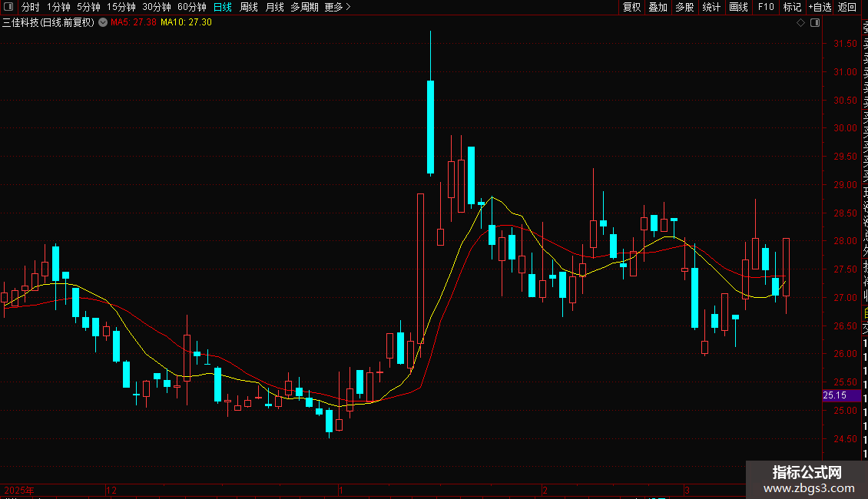Select the 1分钟 period
This screenshot has width=868, height=499.
pyautogui.click(x=58, y=7)
